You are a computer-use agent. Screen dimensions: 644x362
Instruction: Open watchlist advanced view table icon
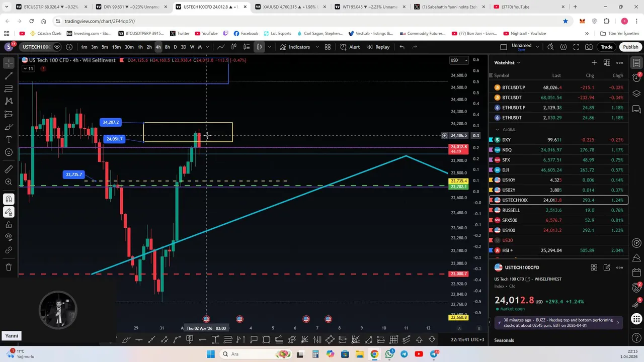607,62
